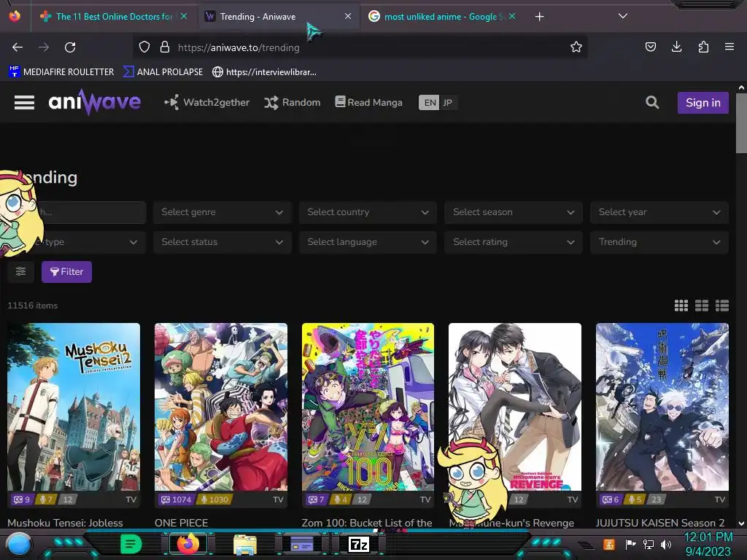This screenshot has height=560, width=747.
Task: Switch to the two-column grid view
Action: click(x=702, y=306)
